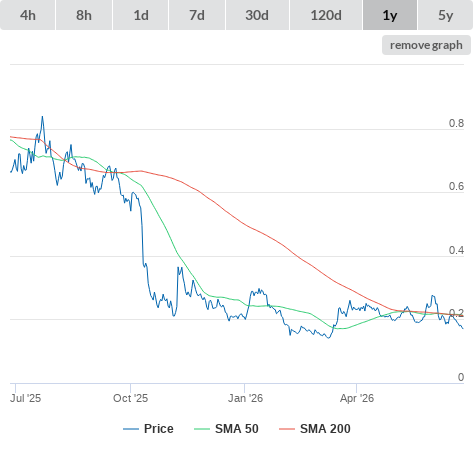
Task: Click the remove graph button
Action: (x=426, y=45)
